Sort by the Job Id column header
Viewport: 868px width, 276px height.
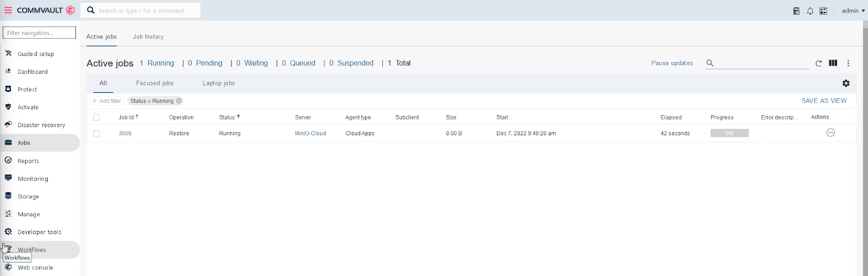click(x=126, y=117)
